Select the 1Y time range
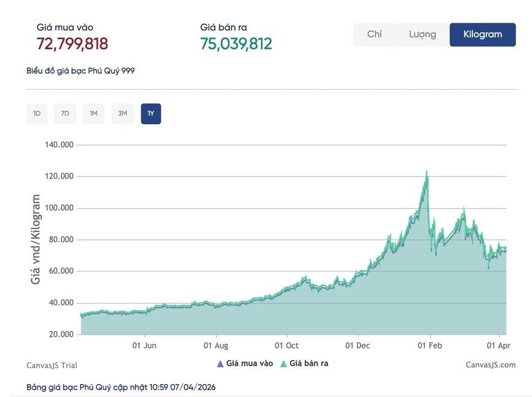532x397 pixels. coord(151,114)
